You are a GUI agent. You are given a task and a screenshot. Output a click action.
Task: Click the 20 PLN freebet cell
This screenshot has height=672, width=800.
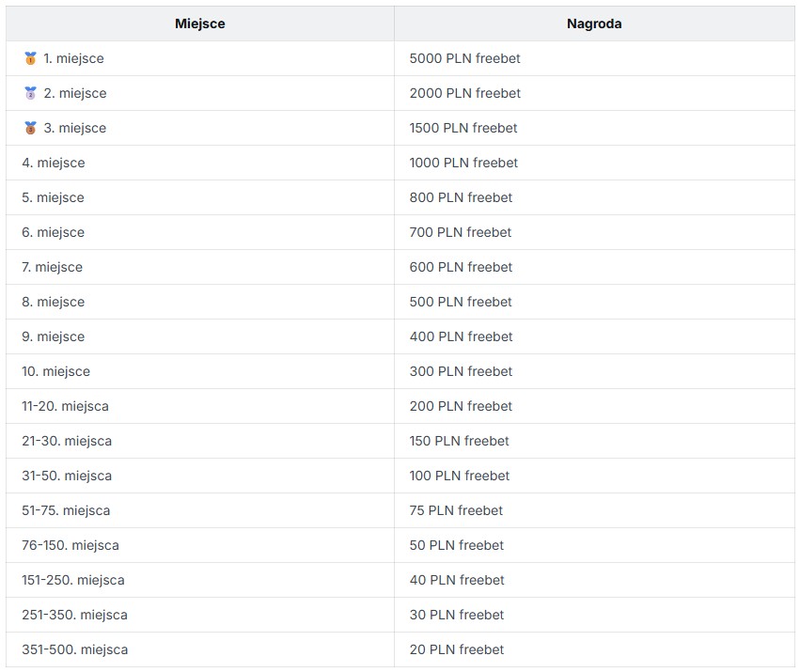tap(457, 649)
